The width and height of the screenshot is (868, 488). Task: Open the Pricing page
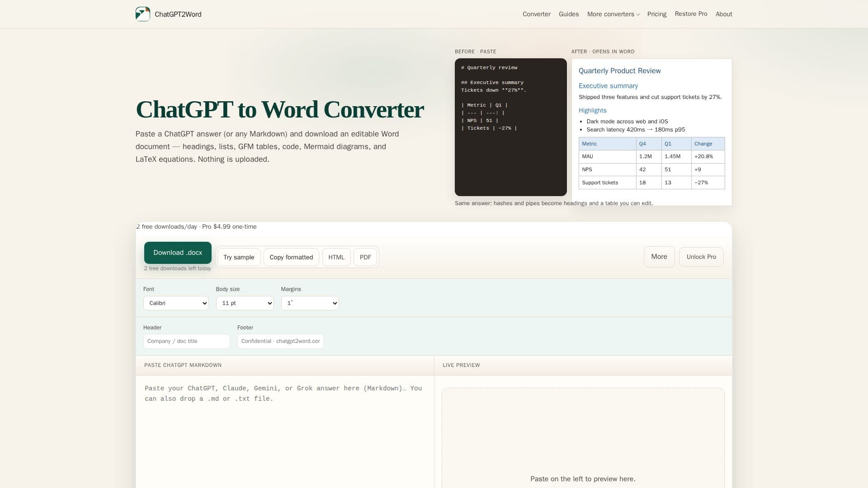[657, 14]
